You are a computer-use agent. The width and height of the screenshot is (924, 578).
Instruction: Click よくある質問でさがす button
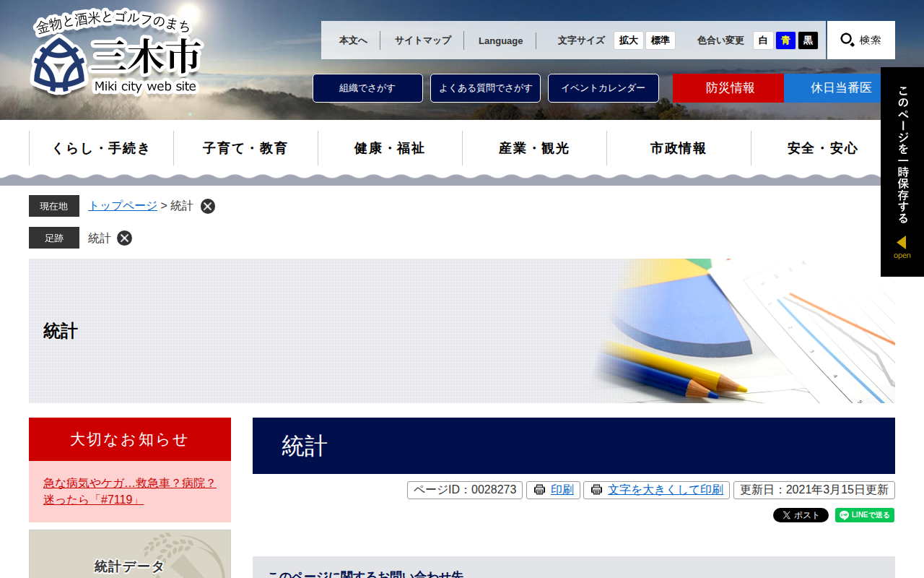pyautogui.click(x=485, y=88)
